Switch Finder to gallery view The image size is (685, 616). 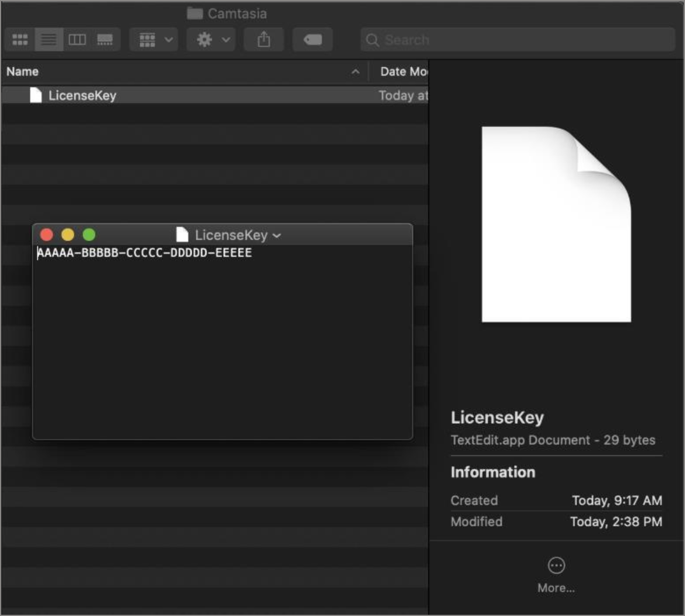click(104, 39)
